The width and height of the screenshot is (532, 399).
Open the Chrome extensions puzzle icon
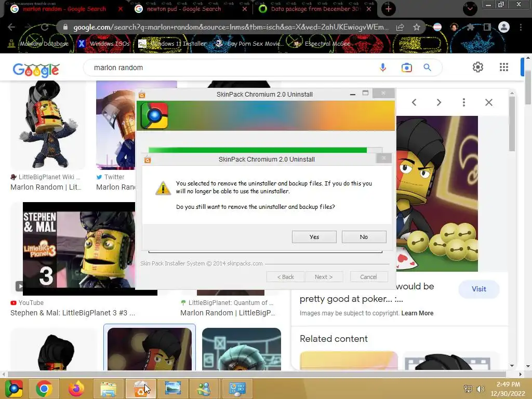pos(470,27)
